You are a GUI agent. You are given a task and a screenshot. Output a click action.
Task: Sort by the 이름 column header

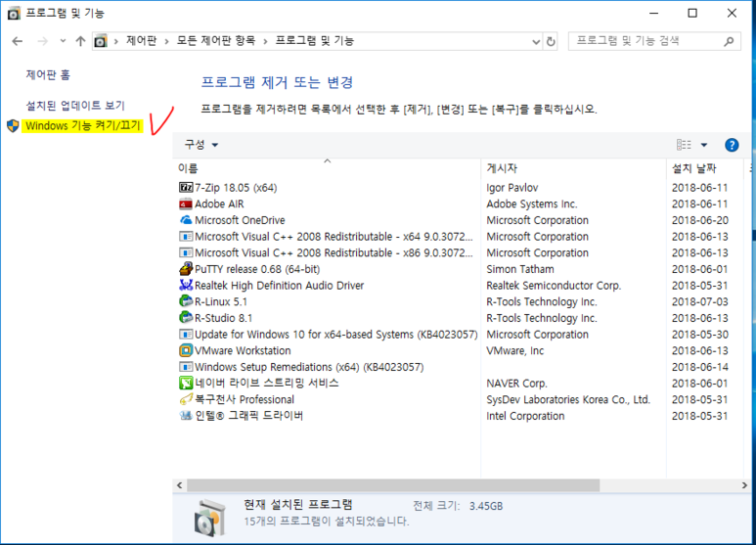click(188, 168)
